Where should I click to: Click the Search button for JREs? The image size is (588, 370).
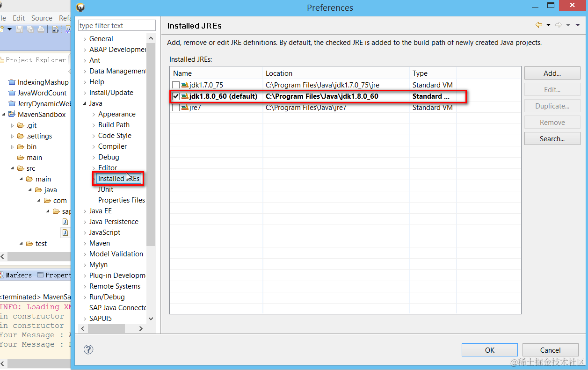[552, 138]
